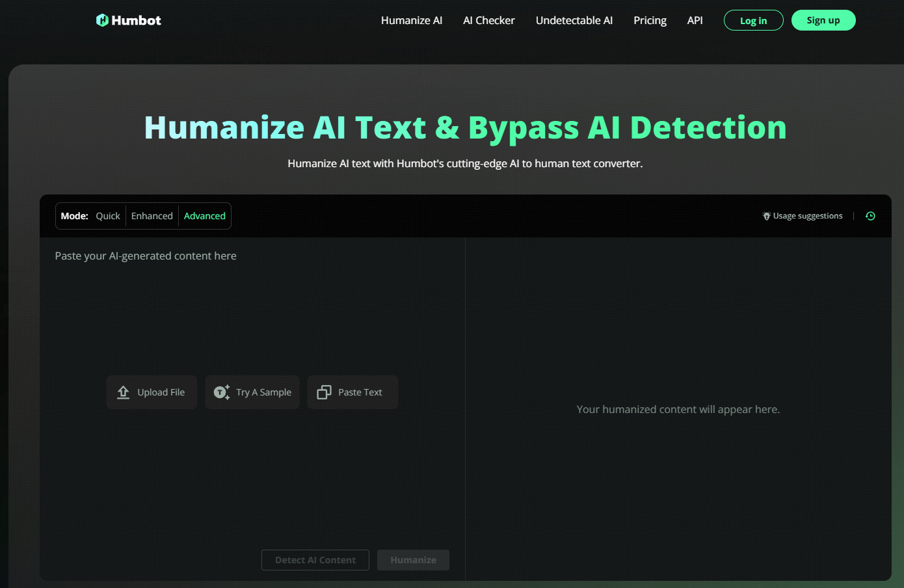Click the upload arrow icon
Viewport: 904px width, 588px height.
pyautogui.click(x=123, y=392)
